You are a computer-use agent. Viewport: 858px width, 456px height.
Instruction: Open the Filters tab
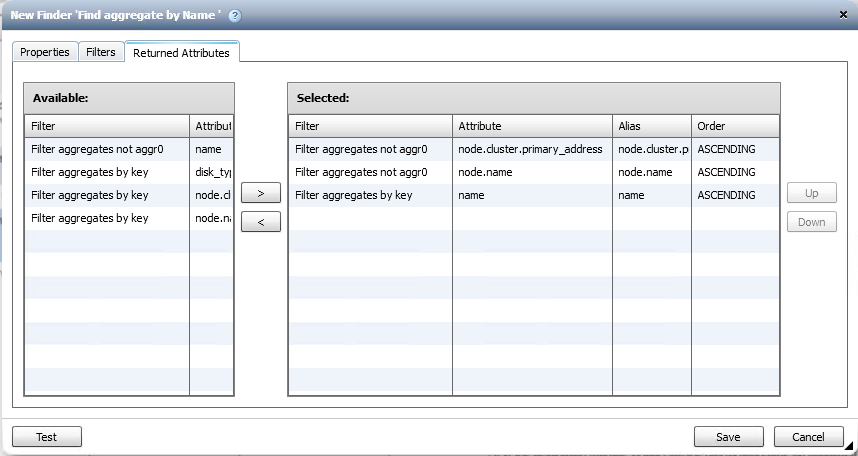(101, 52)
